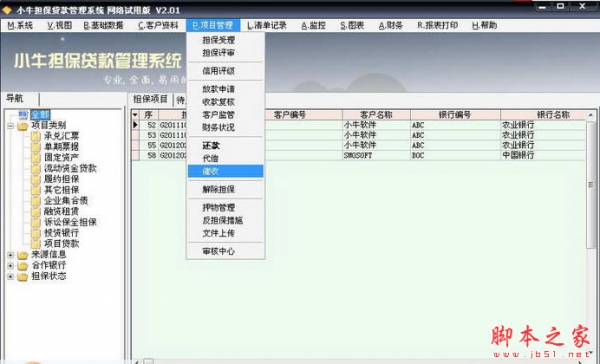The image size is (600, 364).
Task: Click the 序 column header
Action: pyautogui.click(x=149, y=115)
